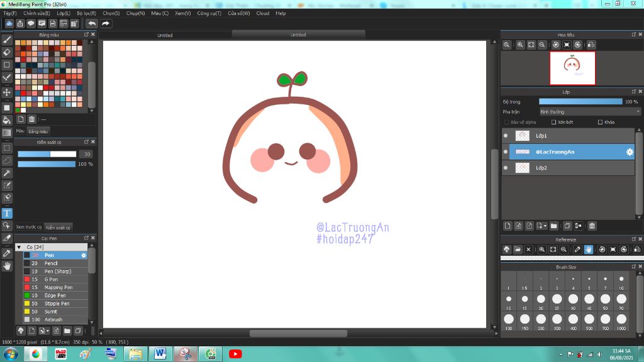The image size is (644, 362).
Task: Toggle visibility of Lớp2 layer
Action: [x=506, y=168]
